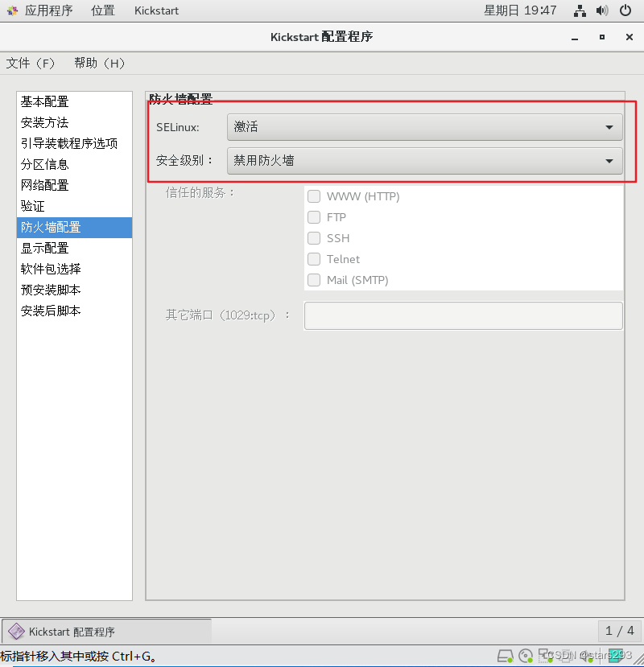Select 引导装载程序选项 in the sidebar
This screenshot has height=667, width=644.
75,143
